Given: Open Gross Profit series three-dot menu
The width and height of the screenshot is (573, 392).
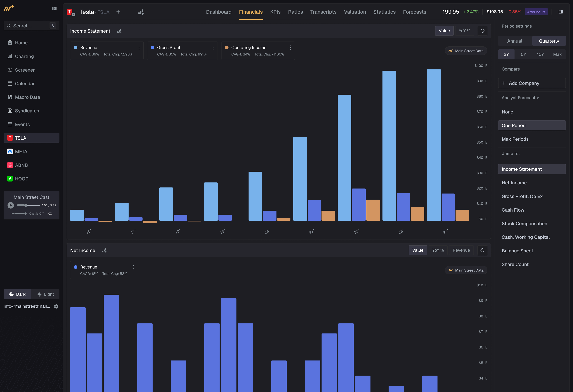Looking at the screenshot, I should point(213,48).
